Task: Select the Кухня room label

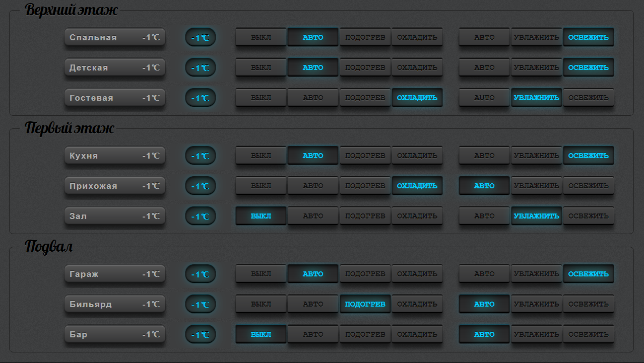Action: 115,156
